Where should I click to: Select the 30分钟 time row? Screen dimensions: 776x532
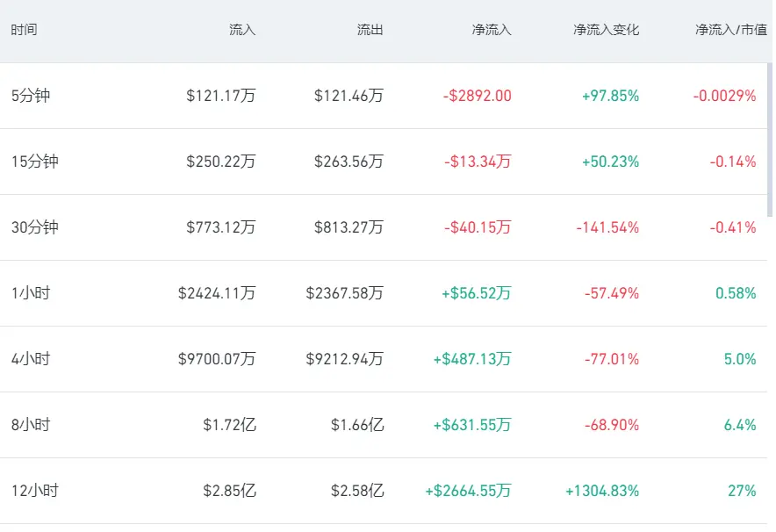(384, 227)
